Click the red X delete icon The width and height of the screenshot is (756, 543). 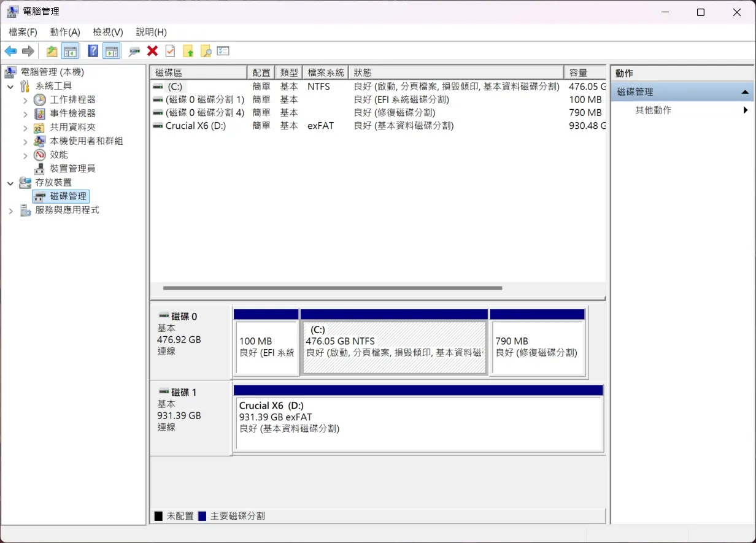(x=152, y=51)
